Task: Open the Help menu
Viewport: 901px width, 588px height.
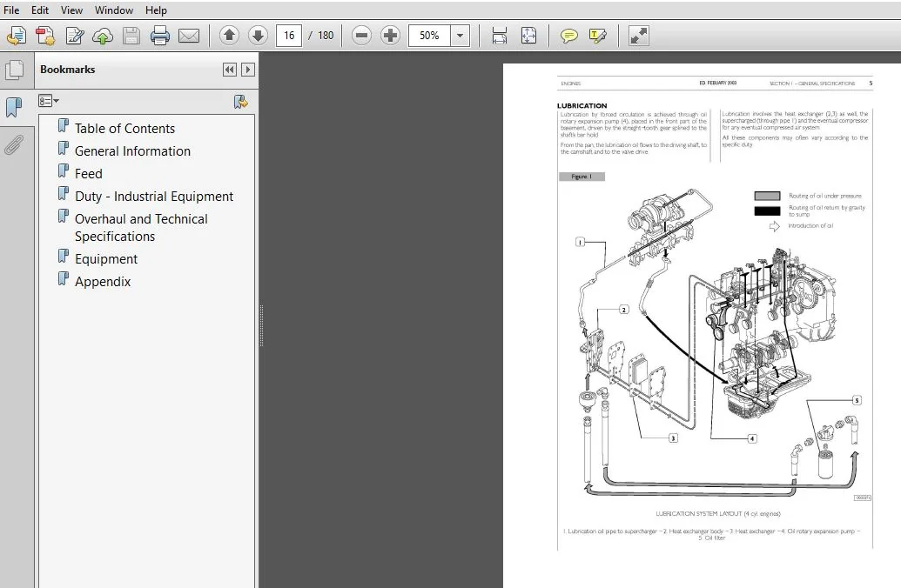Action: [x=156, y=10]
